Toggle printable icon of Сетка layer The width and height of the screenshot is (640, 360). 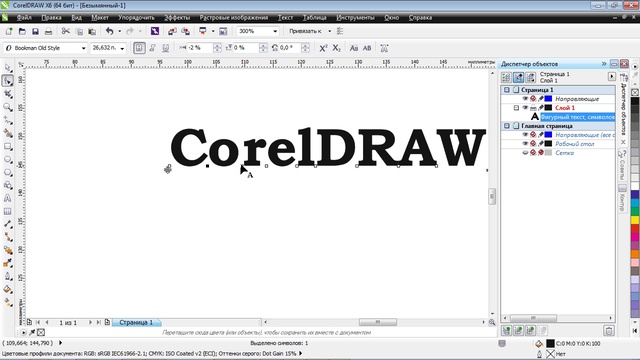(x=533, y=153)
